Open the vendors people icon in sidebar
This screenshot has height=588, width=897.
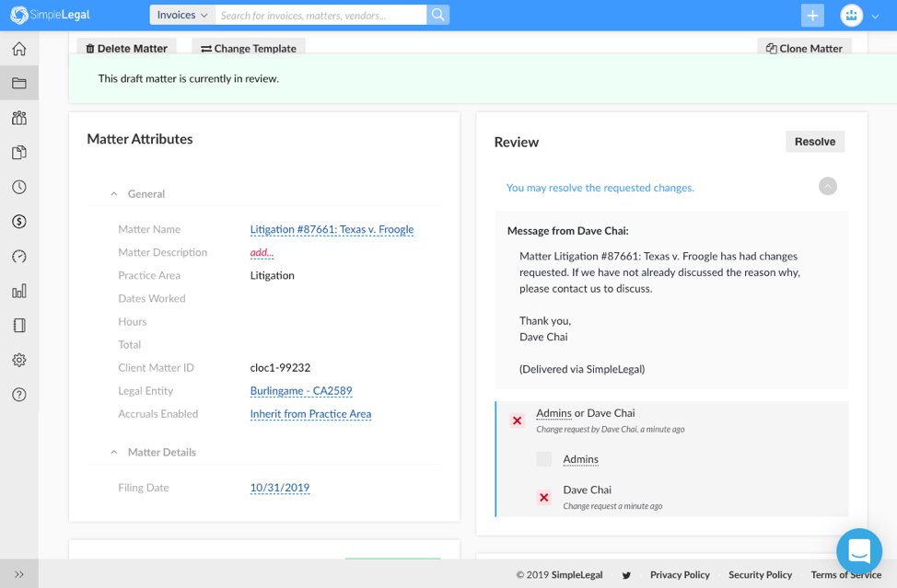[18, 118]
